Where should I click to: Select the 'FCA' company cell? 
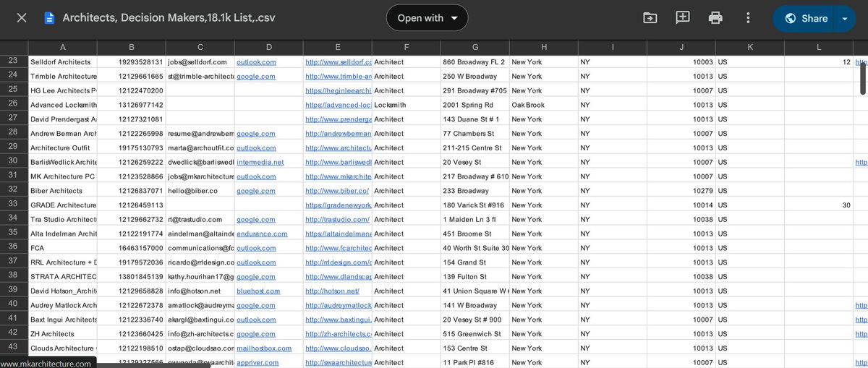click(62, 248)
